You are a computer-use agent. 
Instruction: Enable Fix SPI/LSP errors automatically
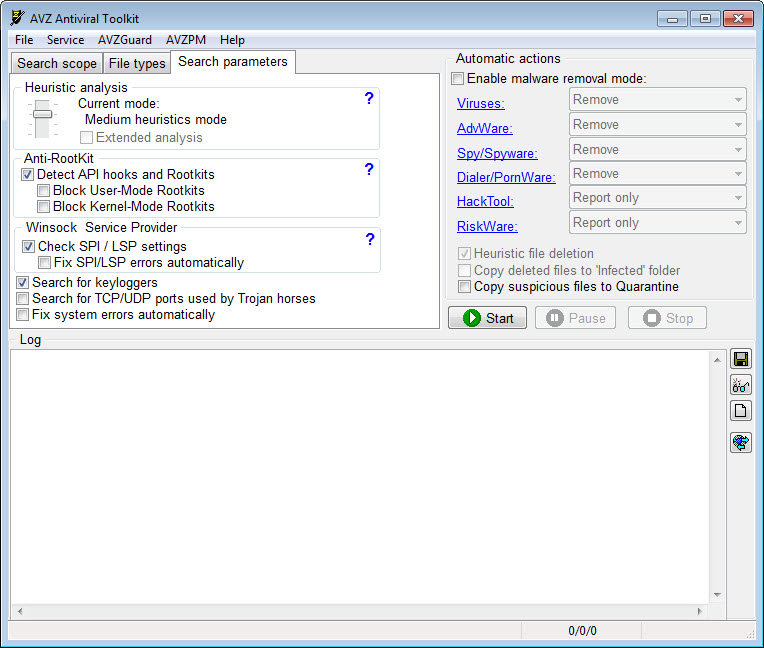tap(44, 263)
